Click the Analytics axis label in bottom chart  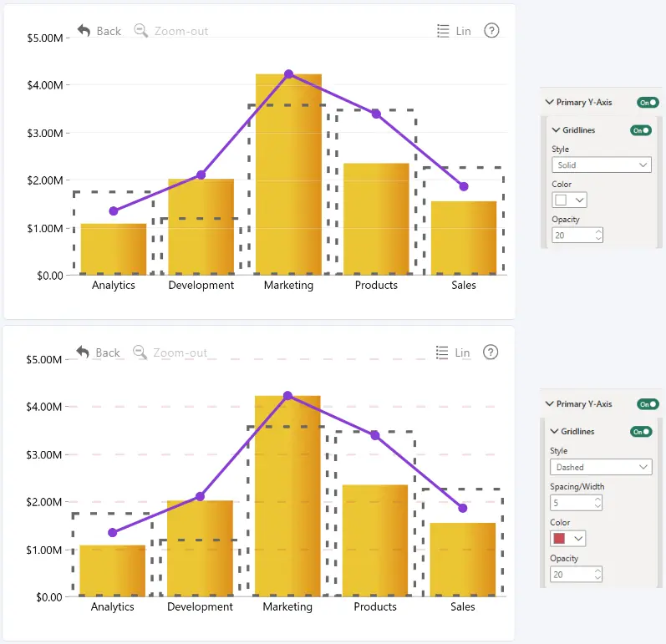click(113, 606)
